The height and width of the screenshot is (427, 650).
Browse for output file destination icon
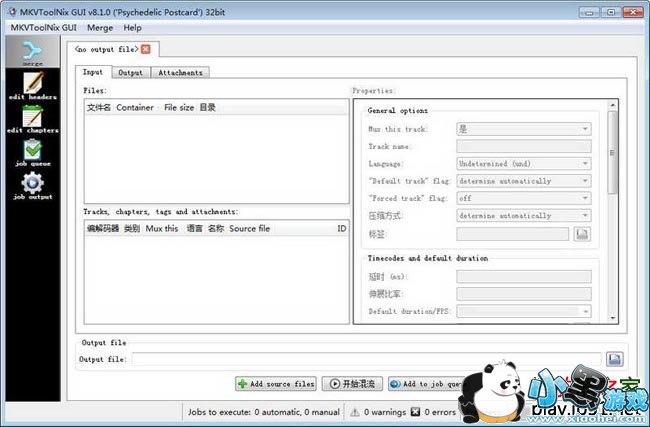coord(614,359)
